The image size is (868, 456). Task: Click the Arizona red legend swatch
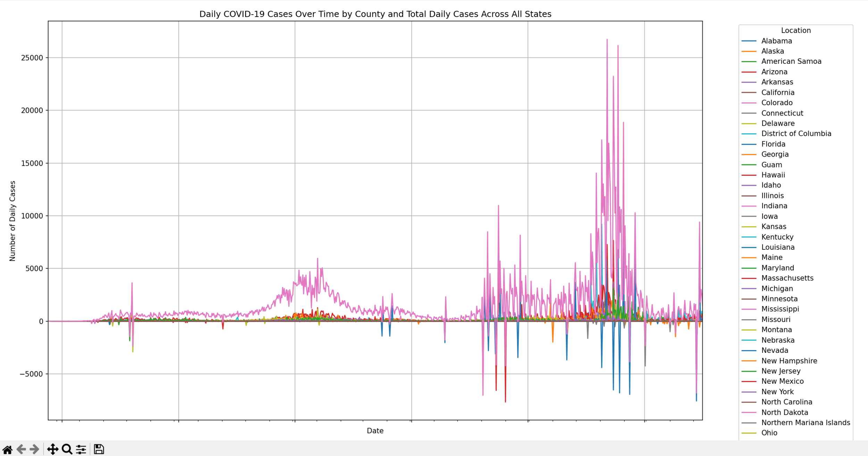(749, 72)
